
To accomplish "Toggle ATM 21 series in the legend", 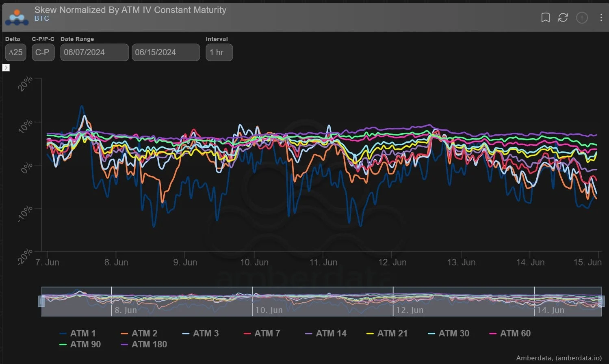I will (x=387, y=334).
